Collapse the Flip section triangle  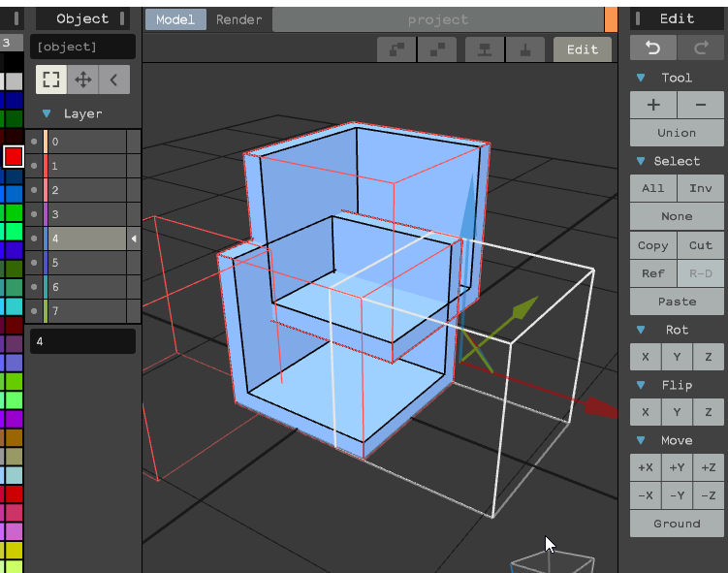(641, 385)
